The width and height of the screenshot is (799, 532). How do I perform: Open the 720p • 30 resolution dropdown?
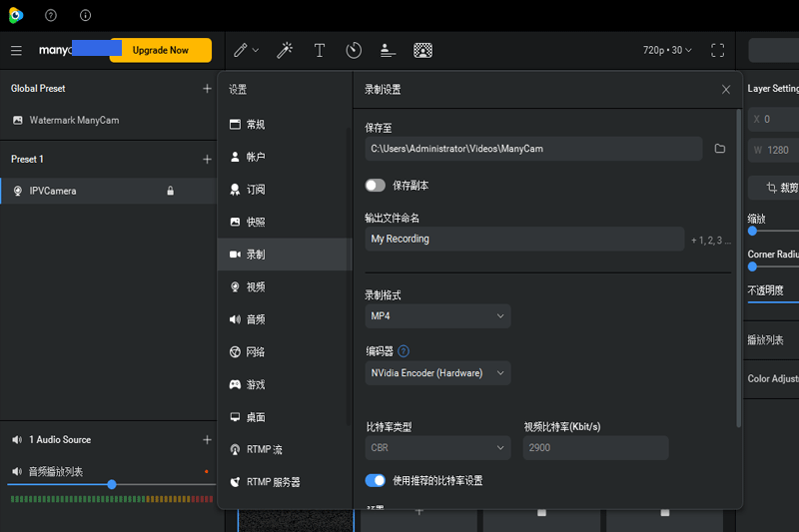(x=667, y=50)
